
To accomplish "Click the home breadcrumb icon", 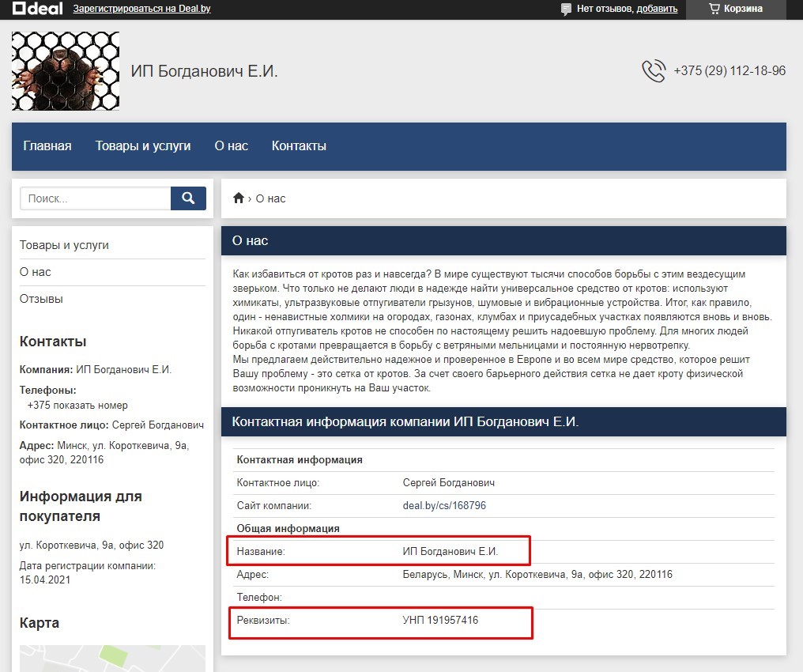I will coord(238,198).
